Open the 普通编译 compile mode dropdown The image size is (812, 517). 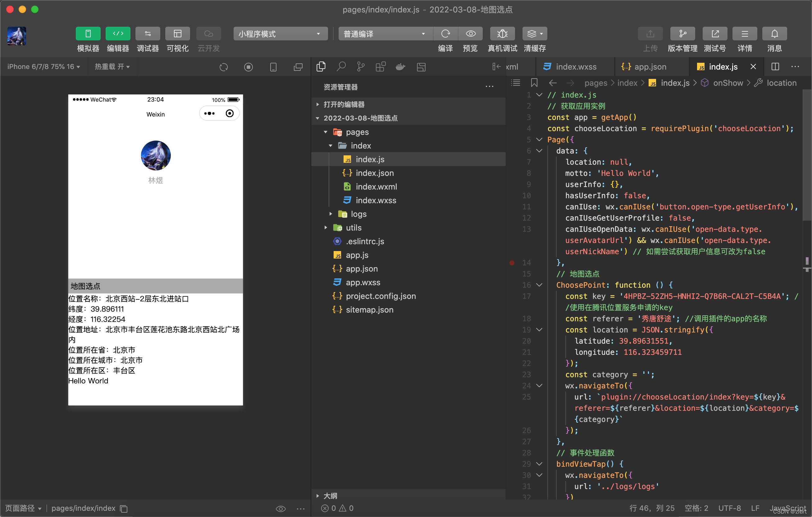(x=385, y=34)
